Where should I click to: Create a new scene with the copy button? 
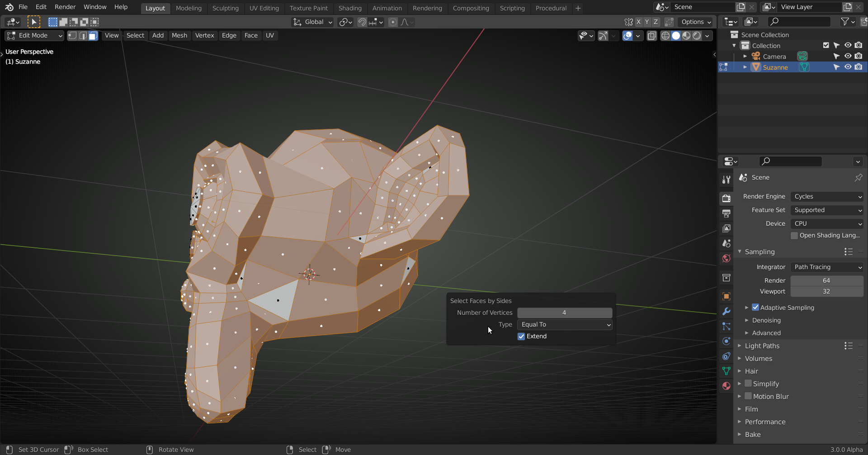(x=741, y=7)
